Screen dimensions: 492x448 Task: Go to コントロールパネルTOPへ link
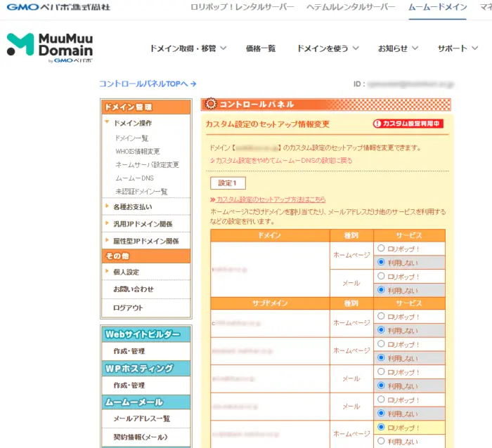coord(148,84)
